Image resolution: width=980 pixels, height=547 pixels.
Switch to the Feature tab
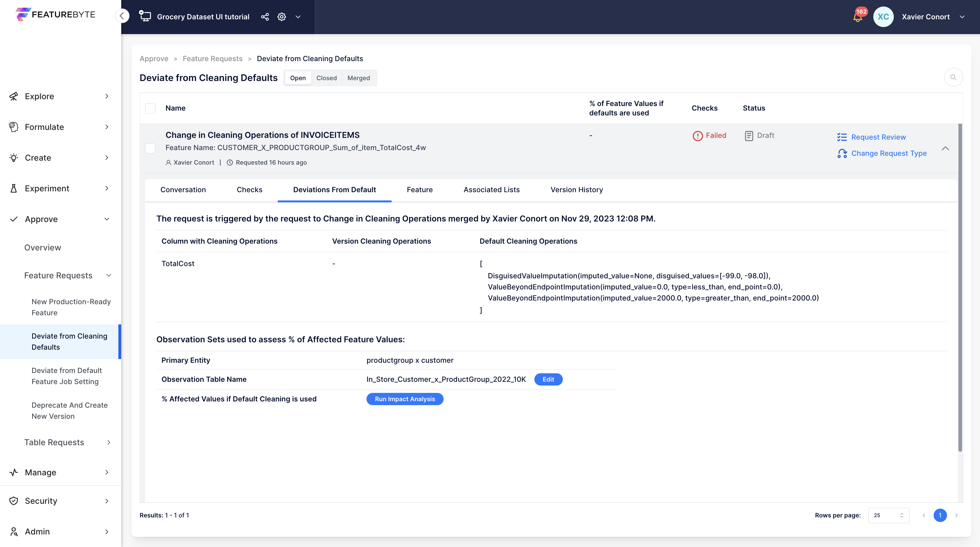click(x=420, y=190)
